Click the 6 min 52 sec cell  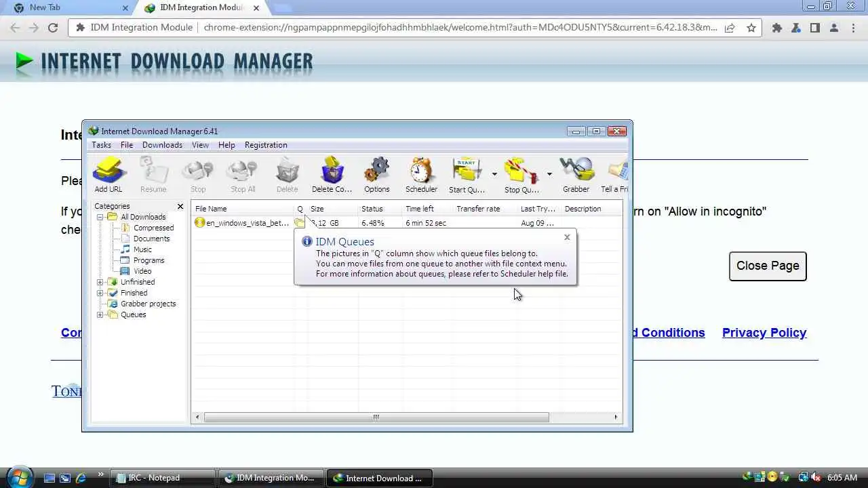pyautogui.click(x=426, y=223)
